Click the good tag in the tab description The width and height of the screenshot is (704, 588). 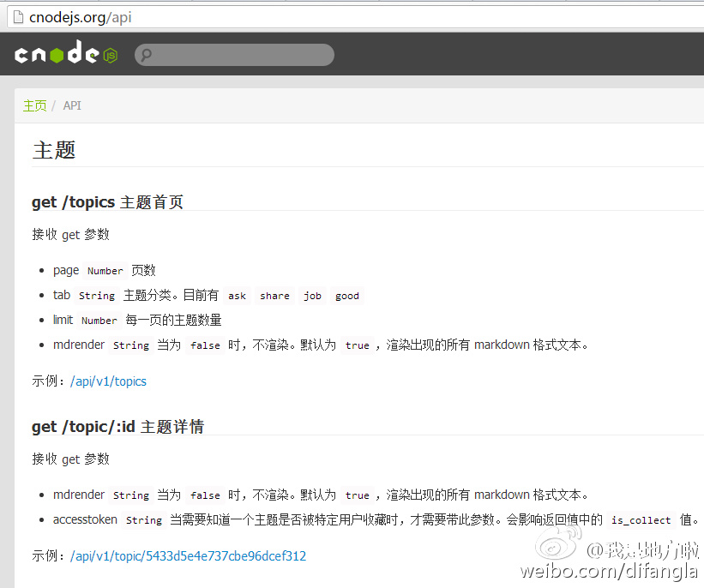point(346,296)
